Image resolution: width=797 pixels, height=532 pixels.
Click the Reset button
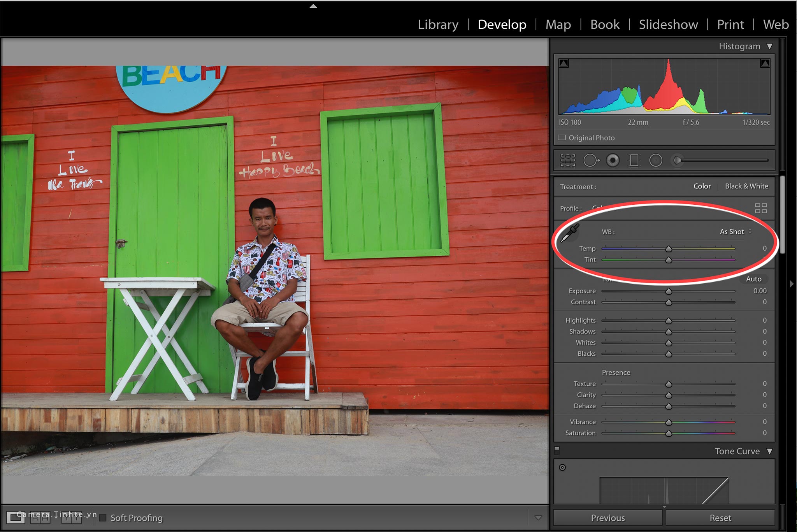click(x=720, y=518)
